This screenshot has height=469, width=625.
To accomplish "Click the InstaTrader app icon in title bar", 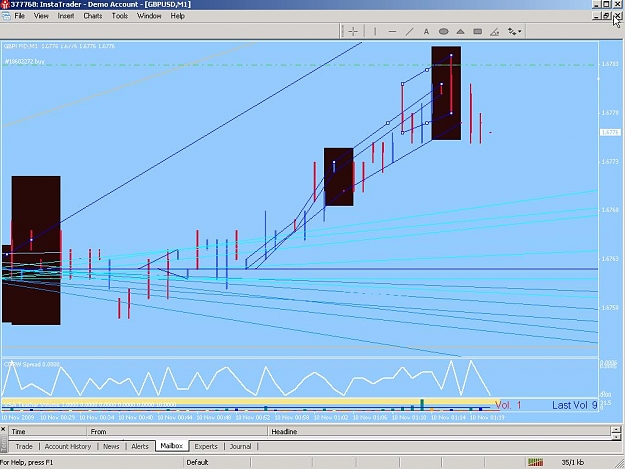I will point(5,4).
